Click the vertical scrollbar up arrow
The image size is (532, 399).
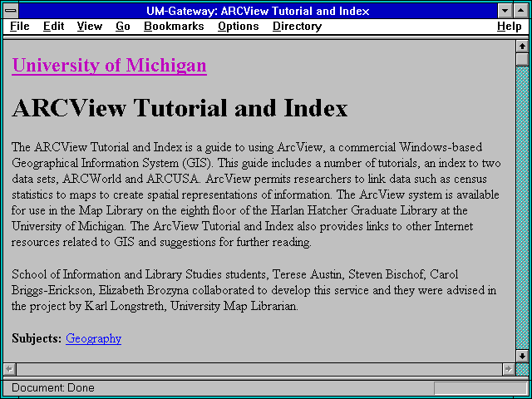[522, 47]
